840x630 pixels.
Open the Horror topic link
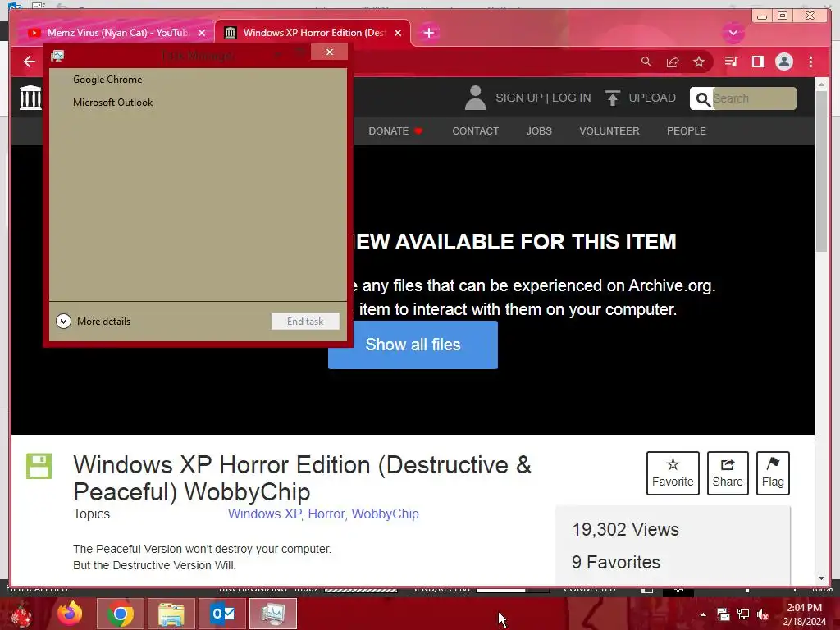[x=326, y=514]
